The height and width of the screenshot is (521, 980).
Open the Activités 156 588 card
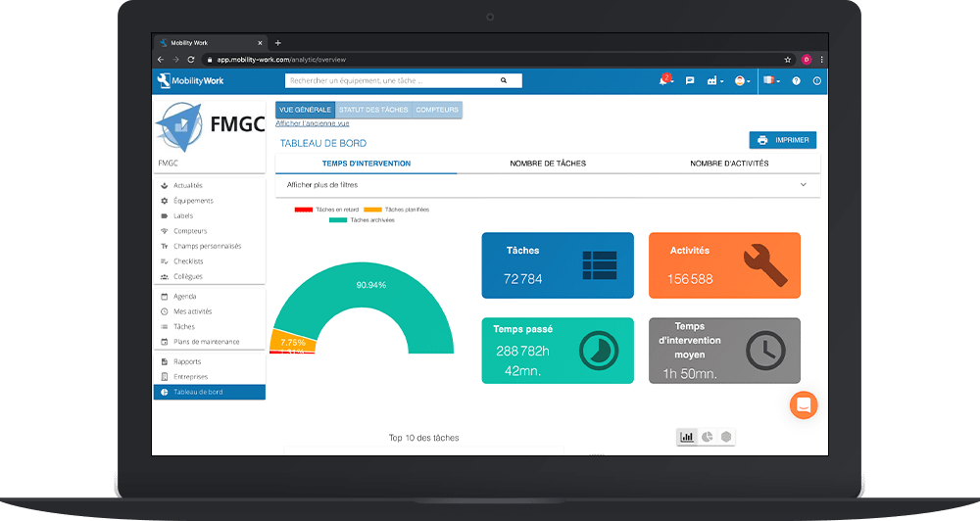tap(724, 265)
